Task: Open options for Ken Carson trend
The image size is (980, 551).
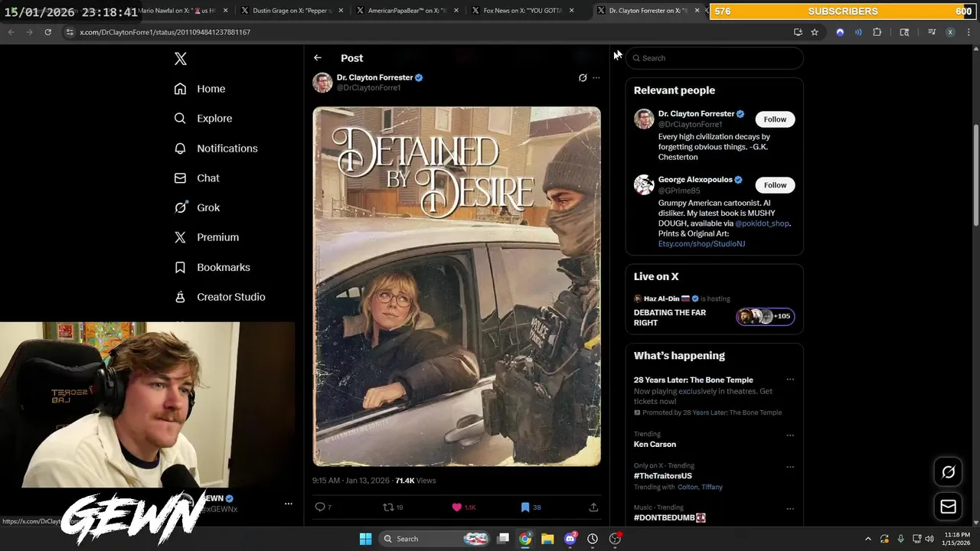Action: coord(790,435)
